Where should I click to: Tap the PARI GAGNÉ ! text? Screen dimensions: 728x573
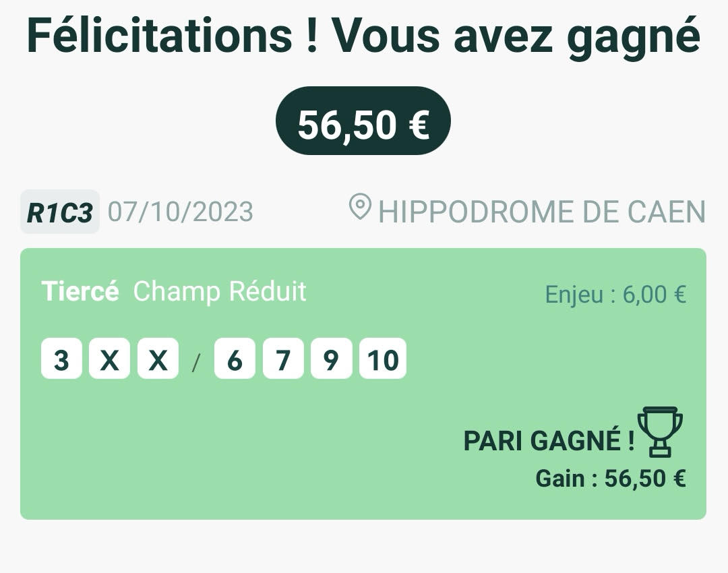549,440
